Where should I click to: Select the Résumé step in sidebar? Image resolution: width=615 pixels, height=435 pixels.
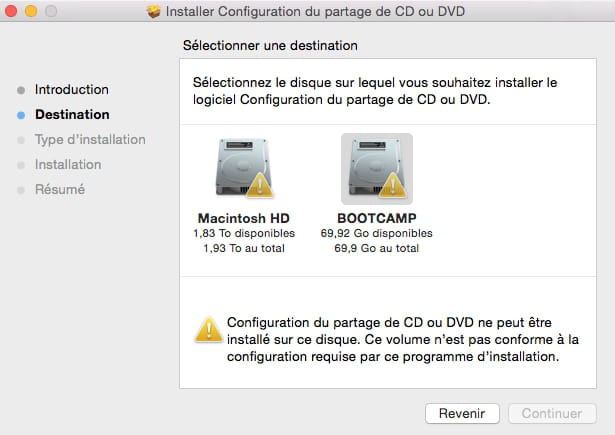60,189
